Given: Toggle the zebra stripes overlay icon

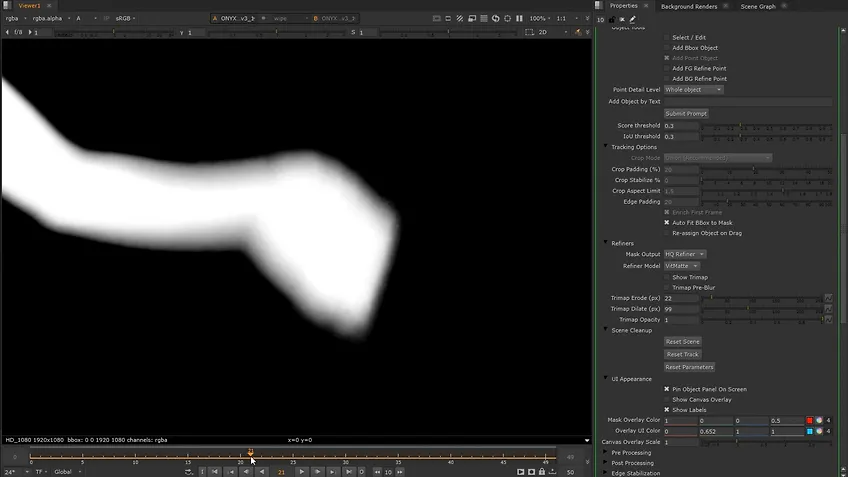Looking at the screenshot, I should 460,18.
